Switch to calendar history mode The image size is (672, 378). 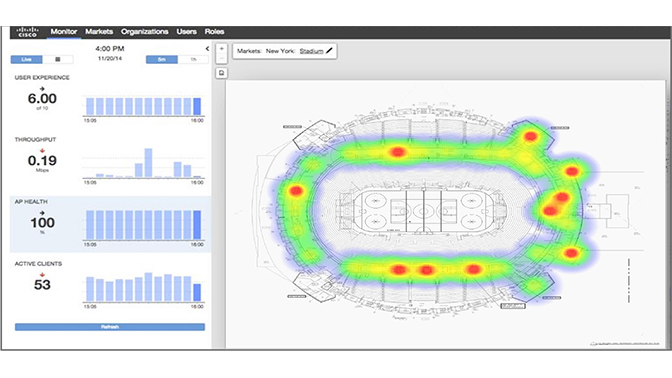[58, 60]
